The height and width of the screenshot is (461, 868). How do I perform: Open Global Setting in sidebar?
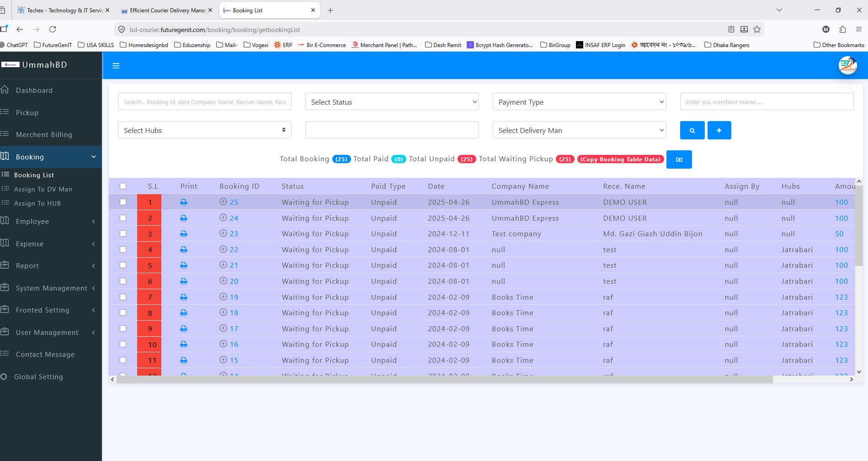[x=51, y=376]
